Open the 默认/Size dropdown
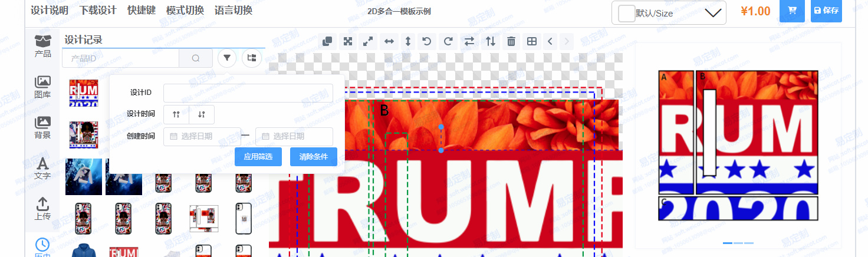This screenshot has width=868, height=257. (x=669, y=13)
